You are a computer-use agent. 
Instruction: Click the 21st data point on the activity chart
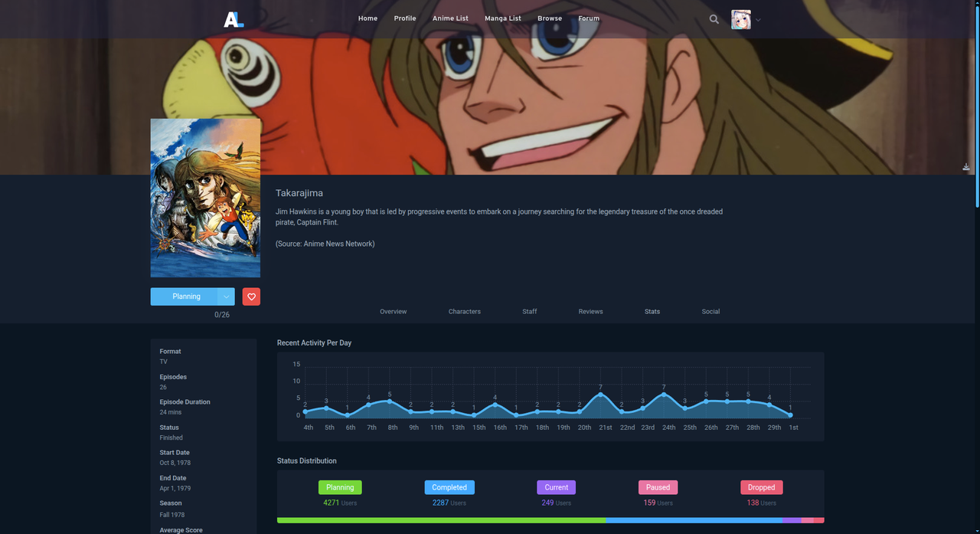(x=600, y=394)
